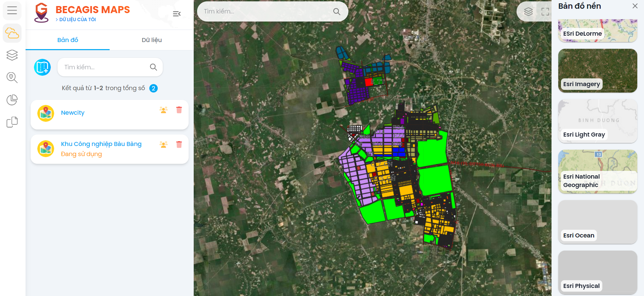Viewport: 644px width, 296px height.
Task: Select the Esri Physical basemap
Action: coord(598,272)
